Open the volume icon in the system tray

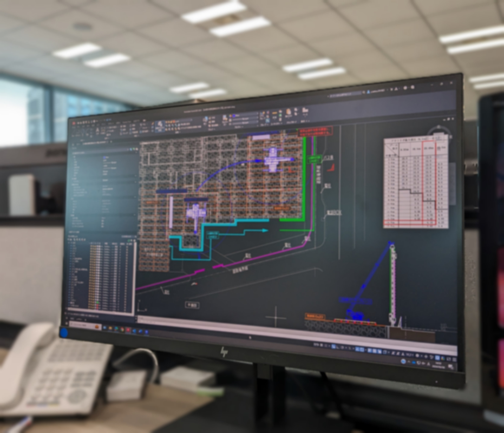tap(424, 364)
